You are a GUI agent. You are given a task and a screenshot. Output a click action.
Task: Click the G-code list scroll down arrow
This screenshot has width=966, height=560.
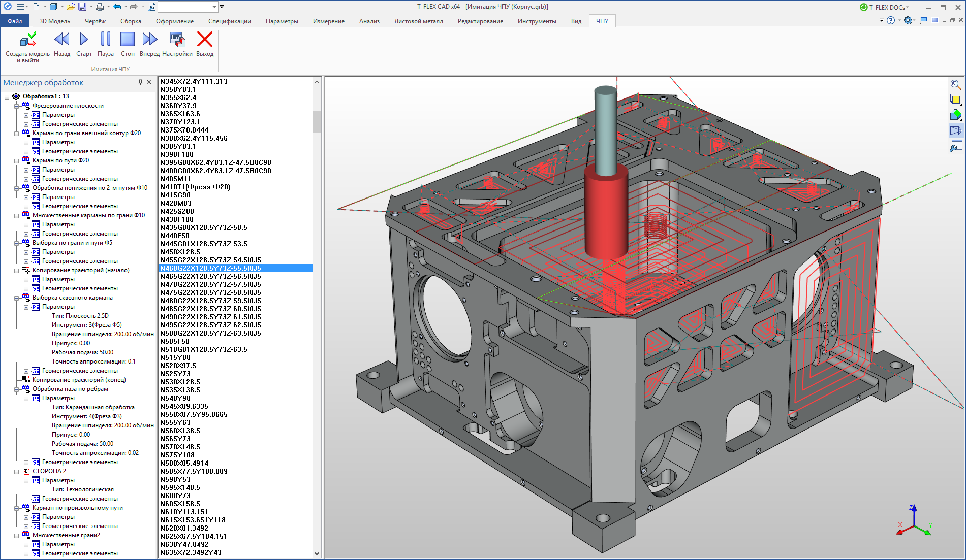317,554
